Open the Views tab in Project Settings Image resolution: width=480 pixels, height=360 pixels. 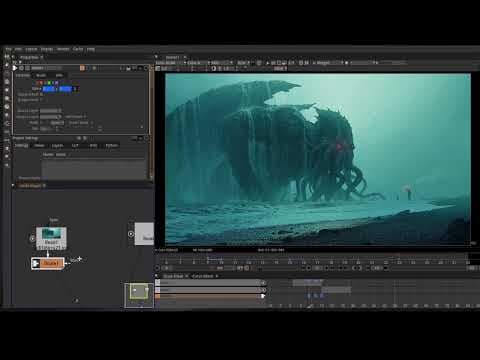[39, 146]
